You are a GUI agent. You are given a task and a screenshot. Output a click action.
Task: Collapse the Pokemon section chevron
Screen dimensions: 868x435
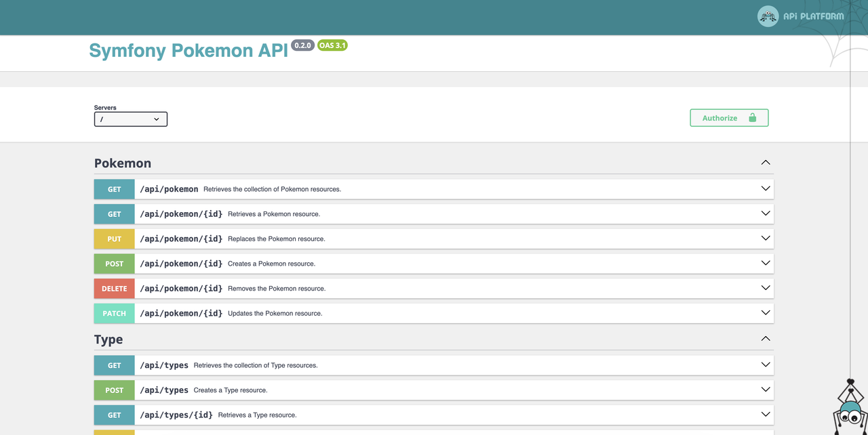(766, 163)
